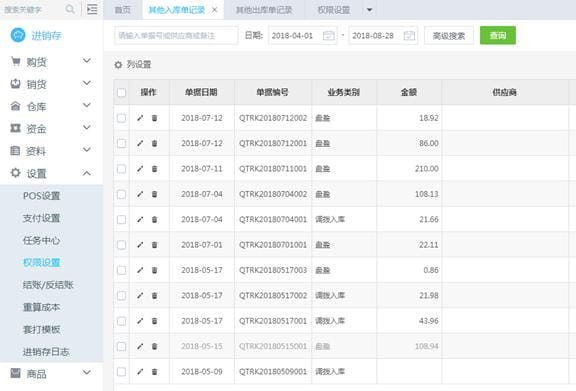Delete record QTRK20180517003
This screenshot has width=576, height=391.
155,270
